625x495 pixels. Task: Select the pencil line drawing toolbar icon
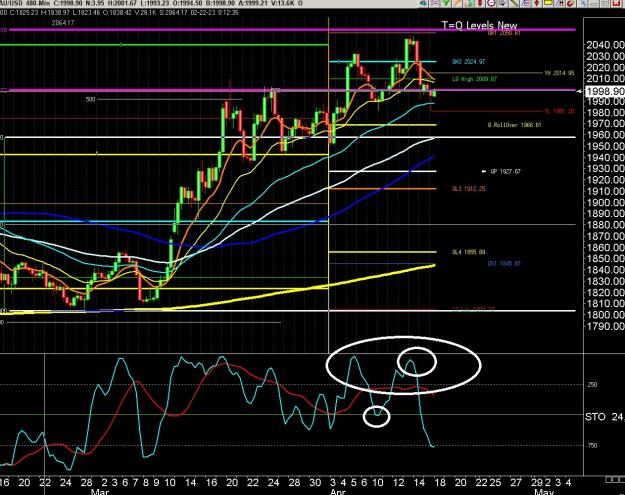pyautogui.click(x=514, y=3)
